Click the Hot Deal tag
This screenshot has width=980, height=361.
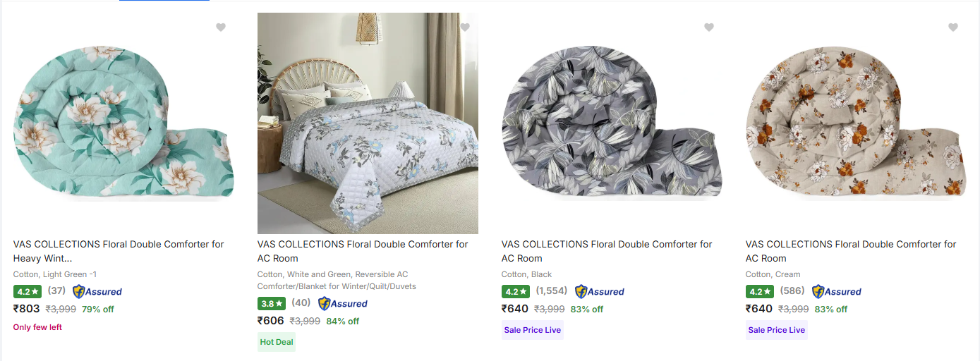click(277, 342)
